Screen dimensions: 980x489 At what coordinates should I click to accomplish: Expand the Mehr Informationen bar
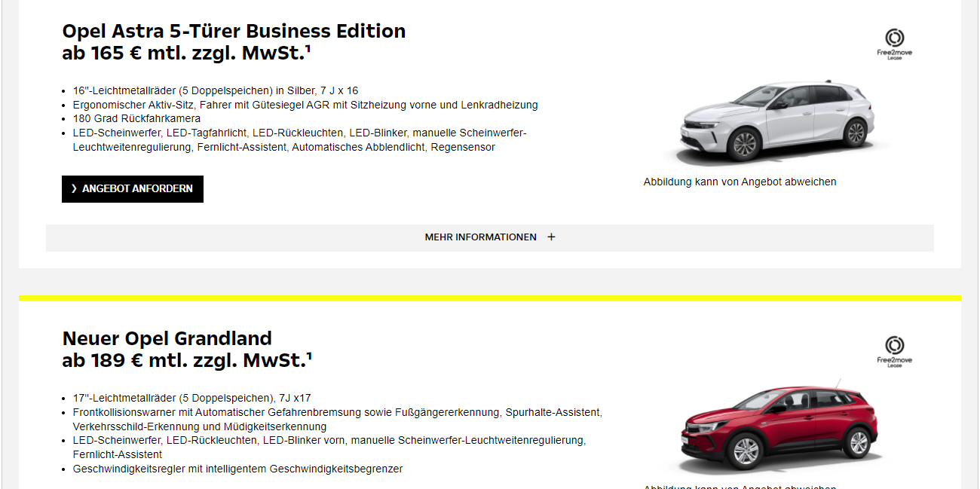click(490, 237)
